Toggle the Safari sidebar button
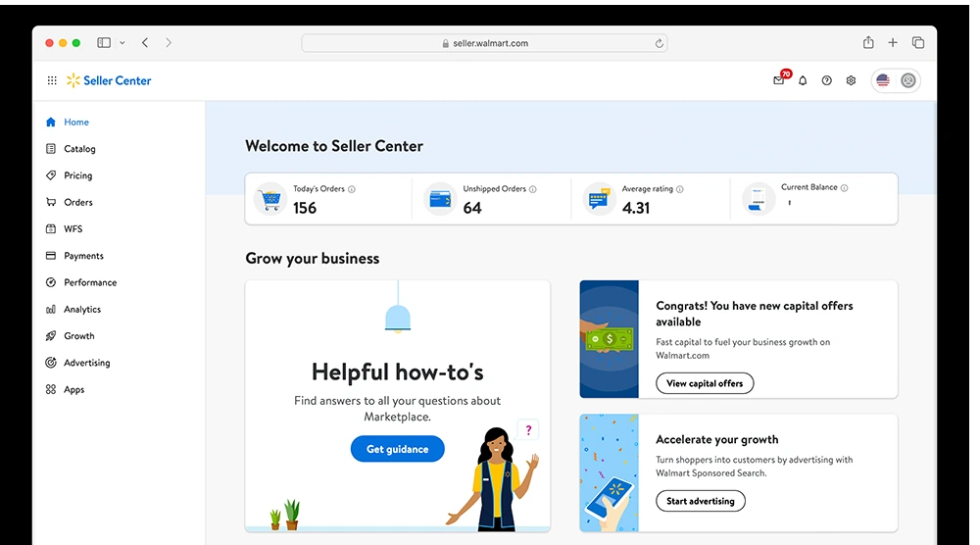Viewport: 980px width, 545px height. tap(104, 42)
